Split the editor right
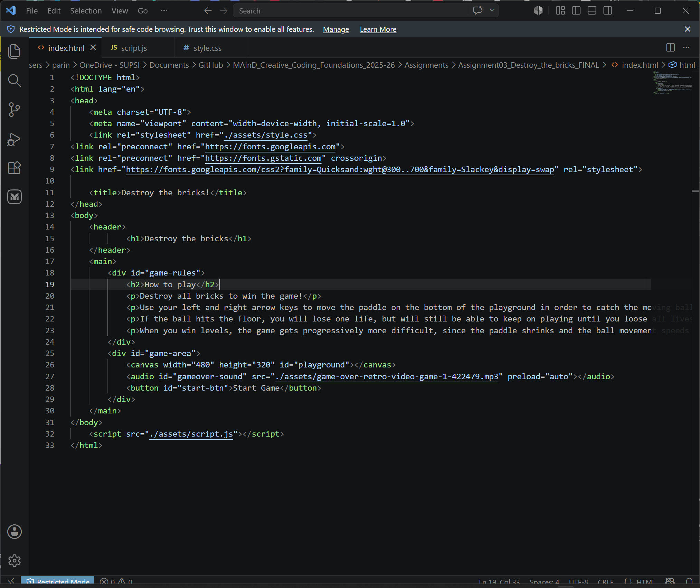 click(x=670, y=47)
